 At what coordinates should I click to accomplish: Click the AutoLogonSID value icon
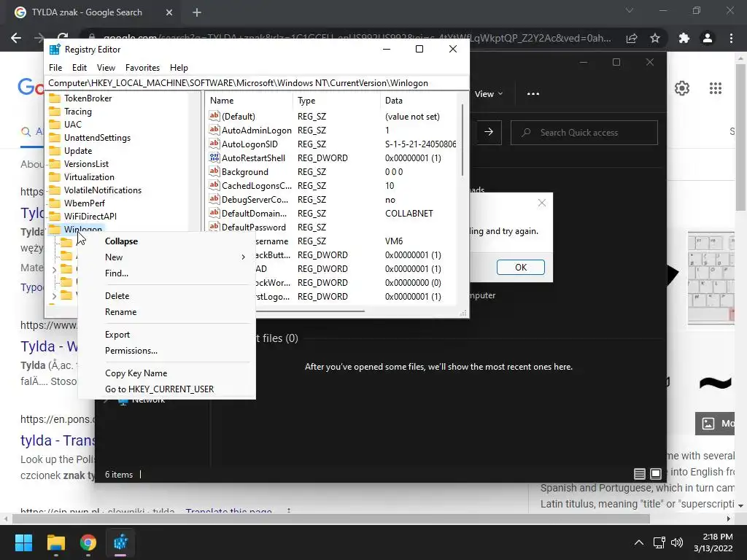[214, 144]
